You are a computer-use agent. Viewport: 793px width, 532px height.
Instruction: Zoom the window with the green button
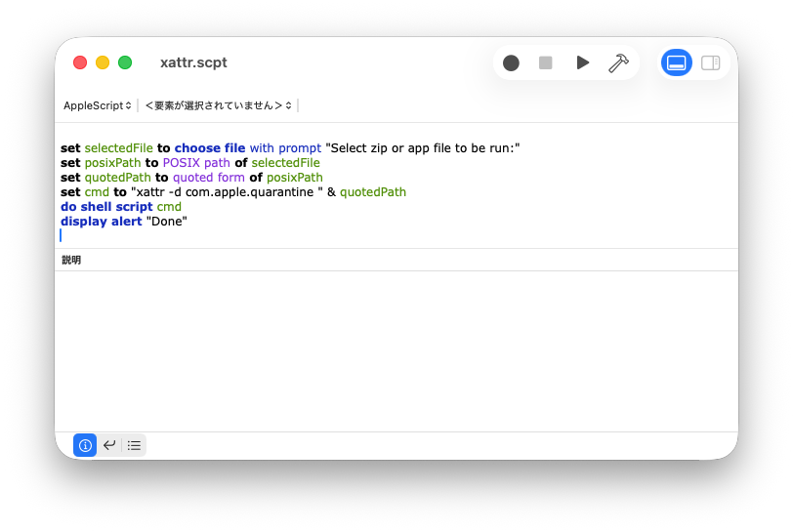[x=125, y=62]
